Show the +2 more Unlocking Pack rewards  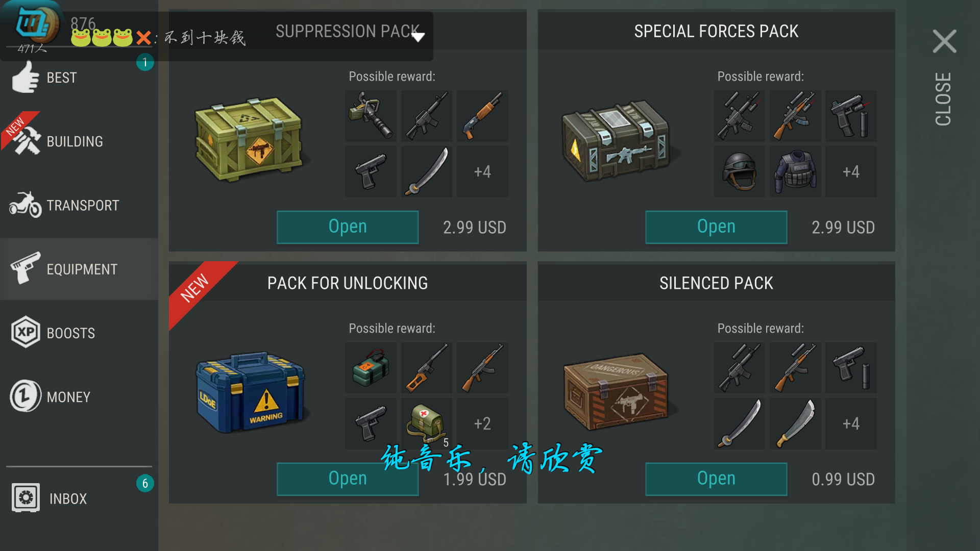point(482,423)
